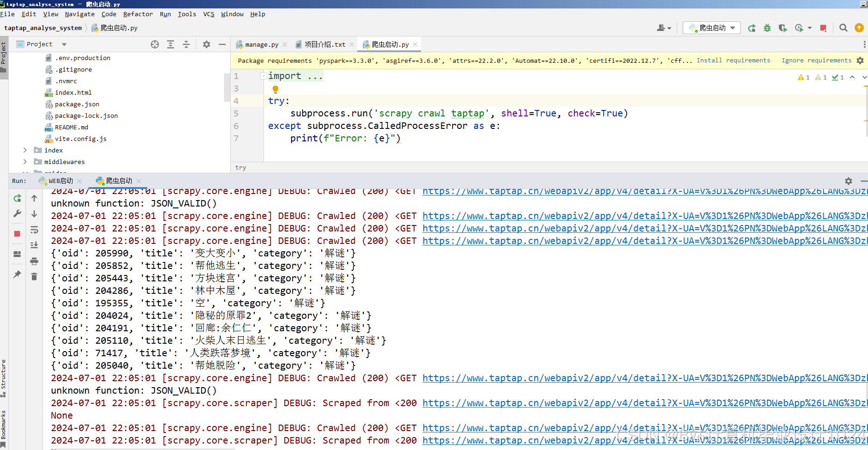Click the print console output icon
The image size is (868, 450).
[34, 261]
